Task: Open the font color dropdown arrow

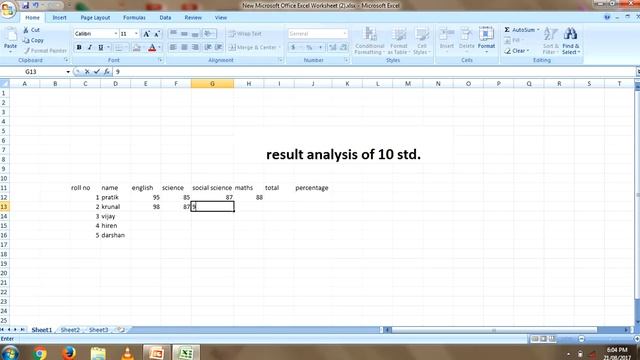Action: 160,48
